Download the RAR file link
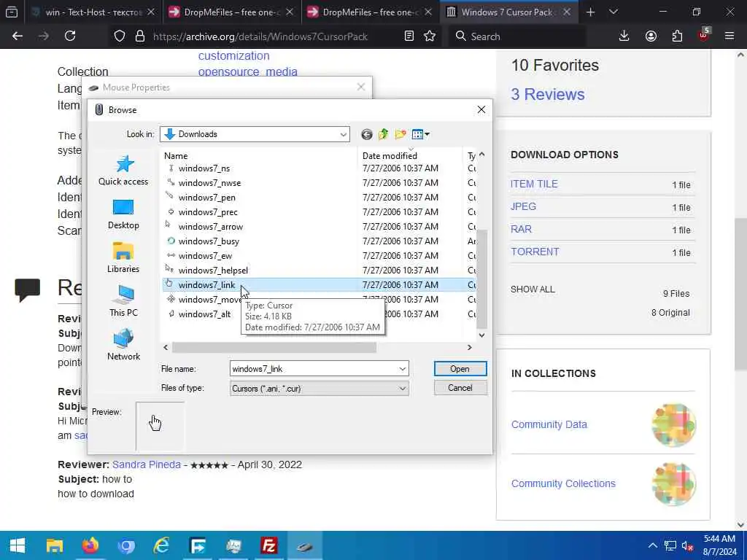Viewport: 747px width, 560px height. [521, 229]
